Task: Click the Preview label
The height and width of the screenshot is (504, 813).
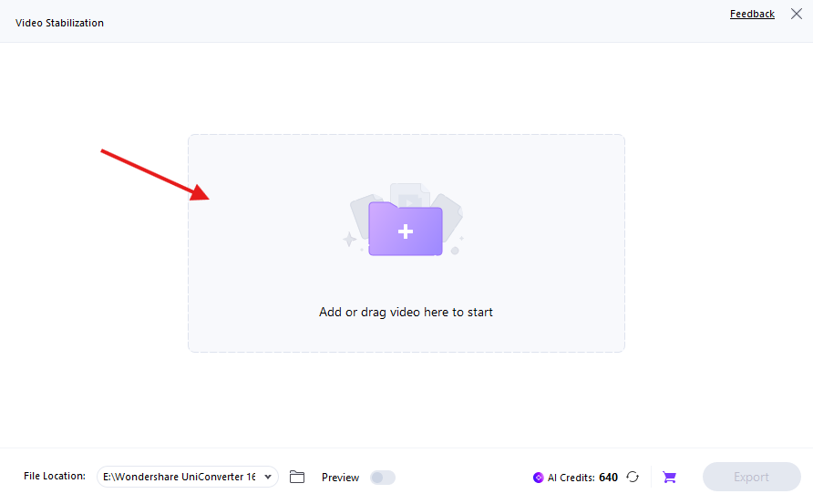Action: tap(340, 477)
